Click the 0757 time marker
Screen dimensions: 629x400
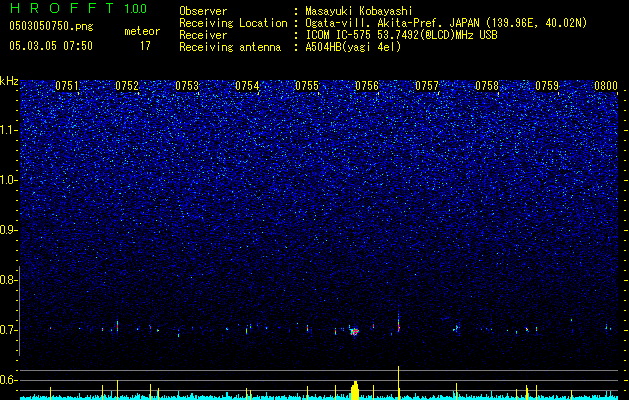427,86
